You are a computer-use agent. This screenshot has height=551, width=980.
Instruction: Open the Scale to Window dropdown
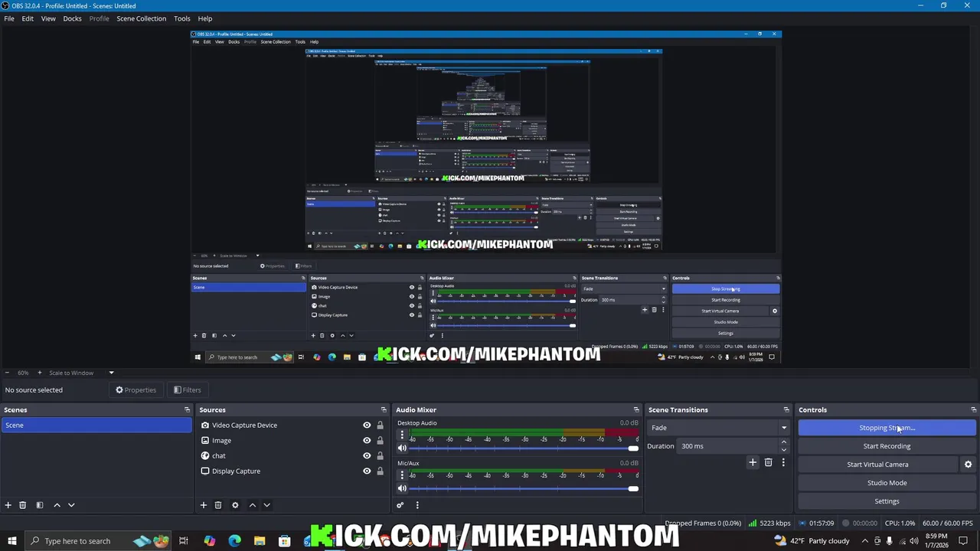(x=82, y=373)
